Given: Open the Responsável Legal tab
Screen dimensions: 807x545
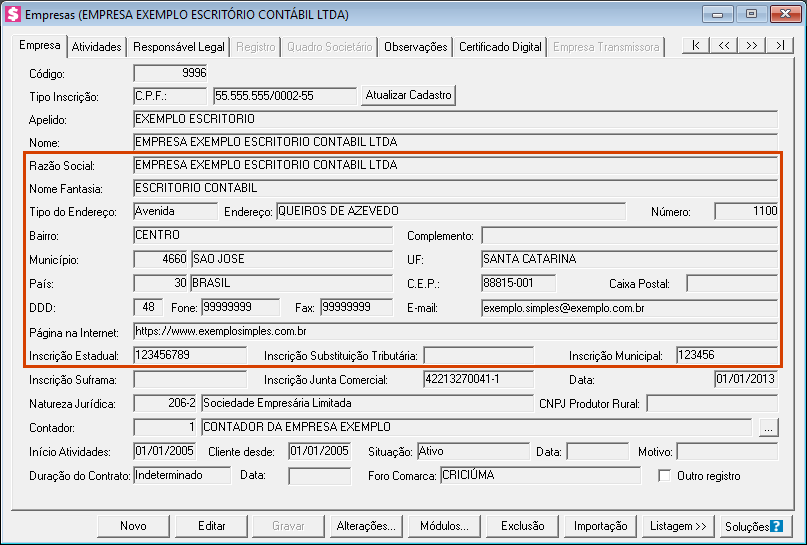Looking at the screenshot, I should 178,47.
